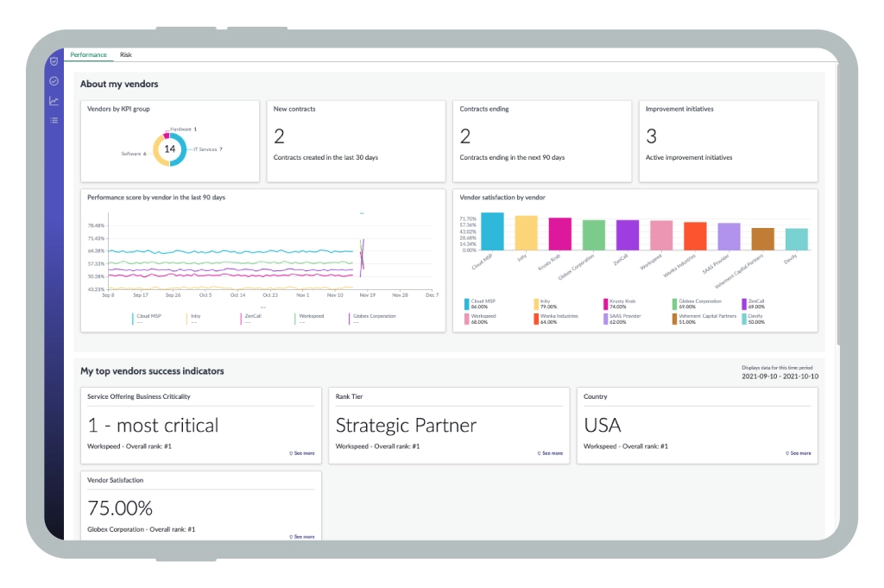The width and height of the screenshot is (884, 588).
Task: Open the Contracts ending card
Action: [542, 141]
